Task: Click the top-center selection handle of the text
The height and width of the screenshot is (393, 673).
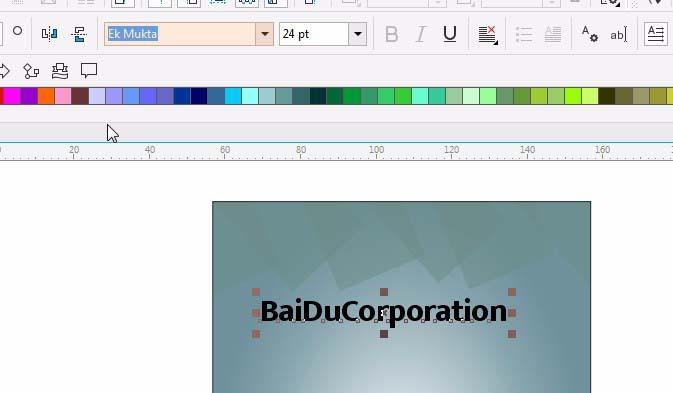Action: point(384,292)
